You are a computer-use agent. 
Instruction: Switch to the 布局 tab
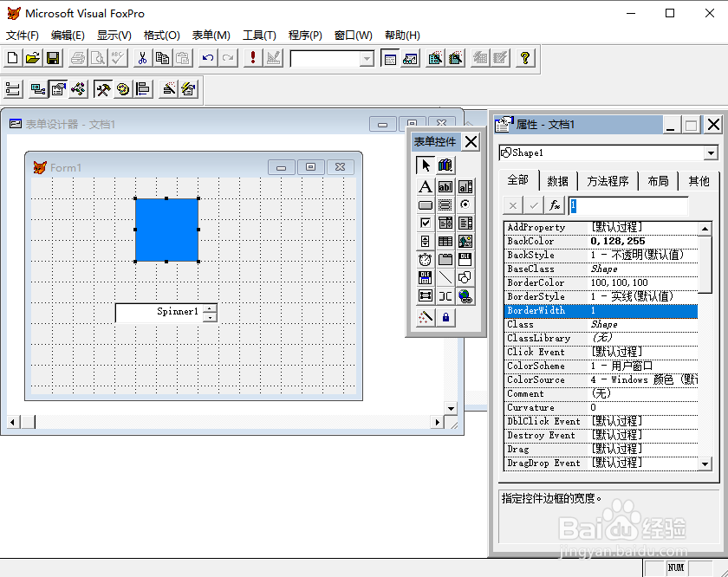pos(658,181)
